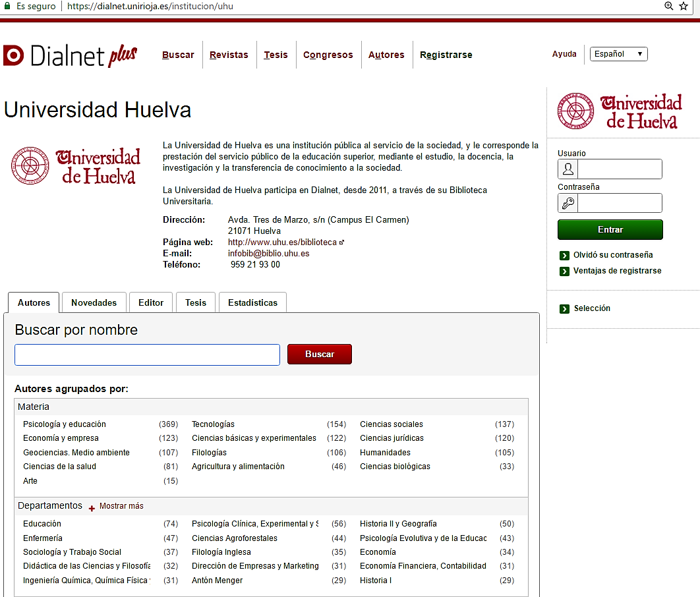Click the user silhouette icon
Image resolution: width=700 pixels, height=597 pixels.
[x=568, y=169]
